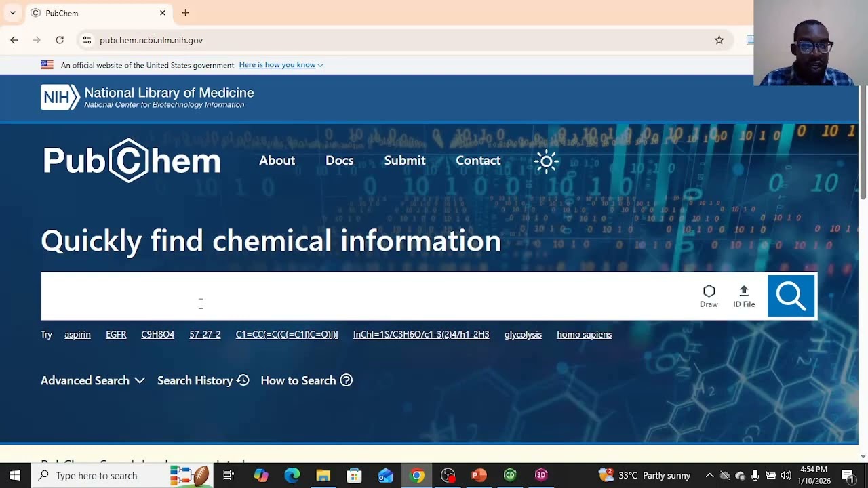The width and height of the screenshot is (868, 488).
Task: Launch Copilot from the taskbar
Action: pyautogui.click(x=261, y=476)
